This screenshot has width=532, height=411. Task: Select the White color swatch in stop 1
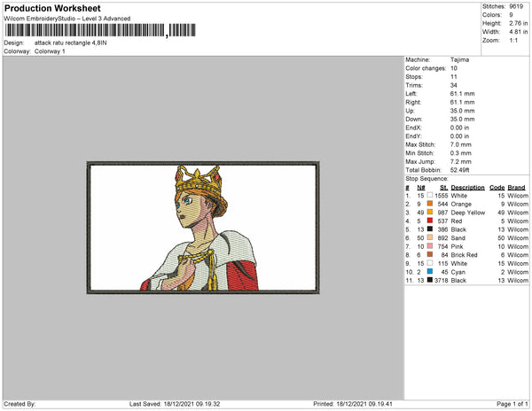click(x=430, y=195)
